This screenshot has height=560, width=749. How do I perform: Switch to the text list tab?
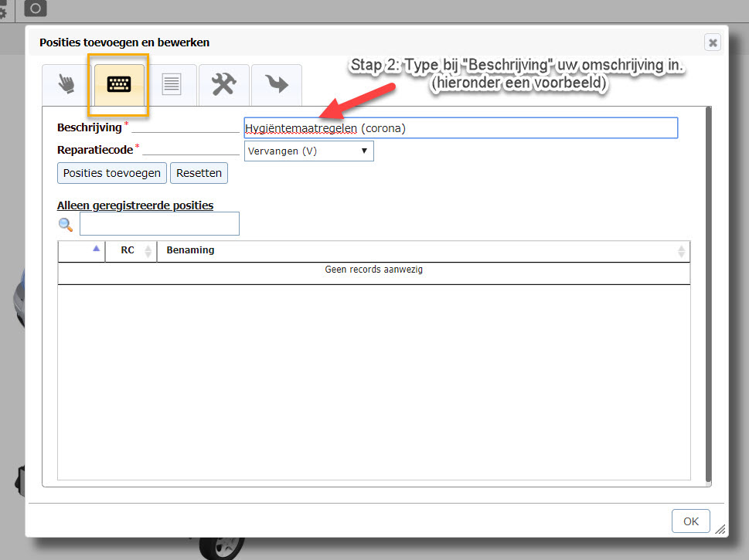click(x=172, y=85)
